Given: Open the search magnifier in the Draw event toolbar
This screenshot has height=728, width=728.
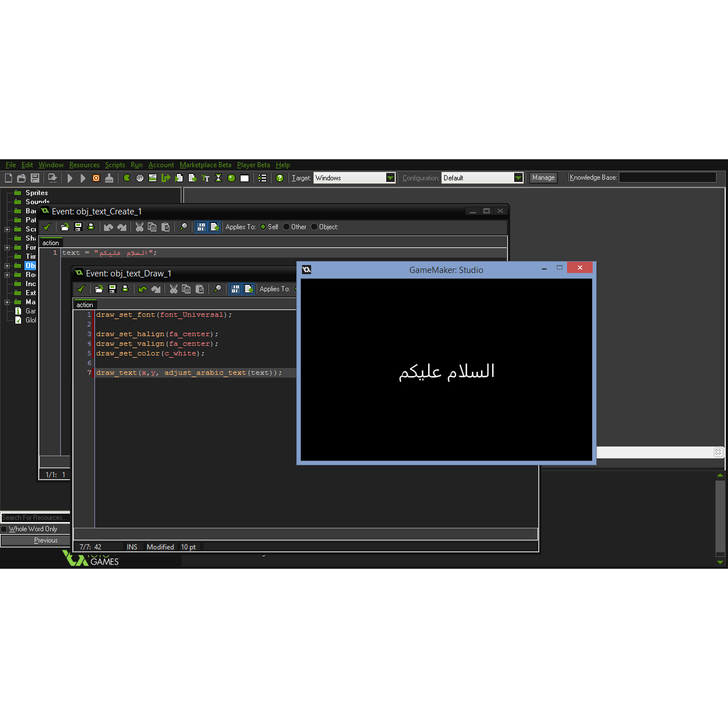Looking at the screenshot, I should tap(218, 289).
